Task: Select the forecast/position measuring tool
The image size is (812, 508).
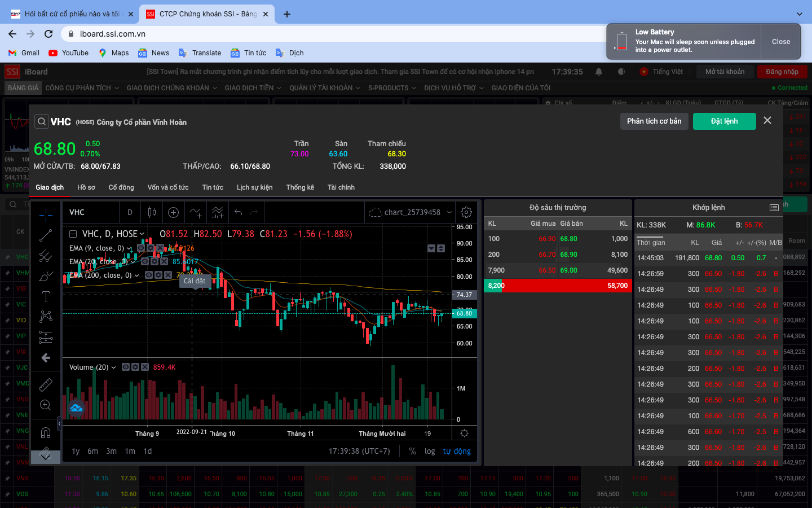Action: pyautogui.click(x=46, y=337)
